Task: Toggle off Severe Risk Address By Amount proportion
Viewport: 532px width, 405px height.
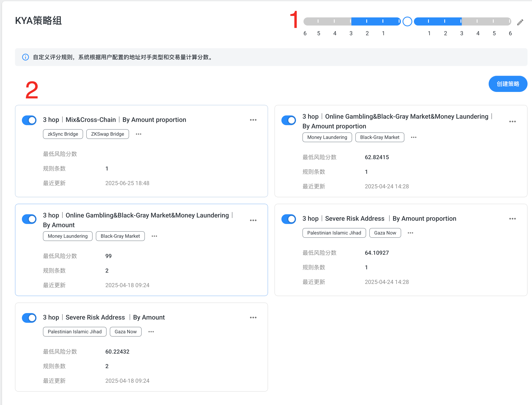Action: (288, 219)
